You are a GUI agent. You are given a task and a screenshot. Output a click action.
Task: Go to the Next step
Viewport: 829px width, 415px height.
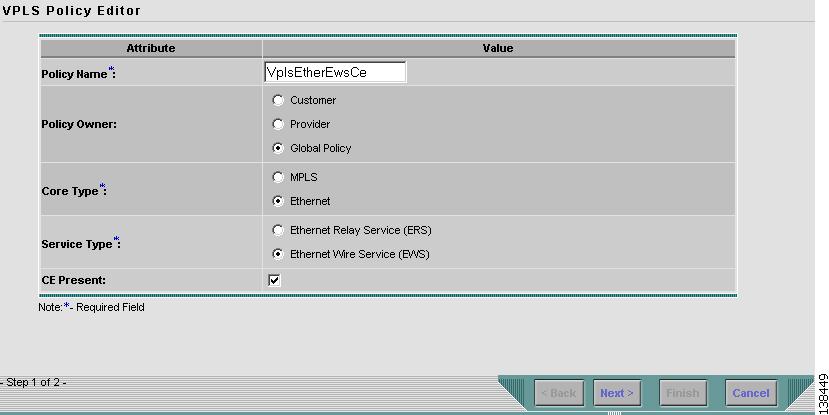coord(617,393)
